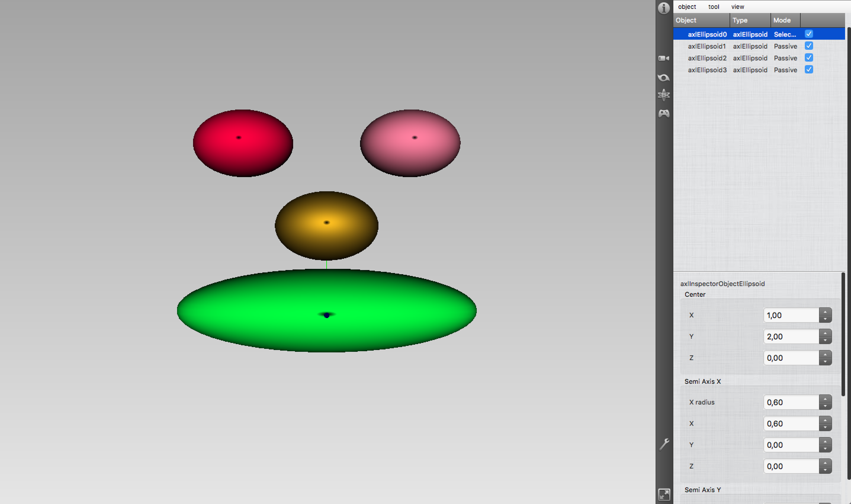
Task: Select the gamepad controller icon
Action: click(664, 113)
